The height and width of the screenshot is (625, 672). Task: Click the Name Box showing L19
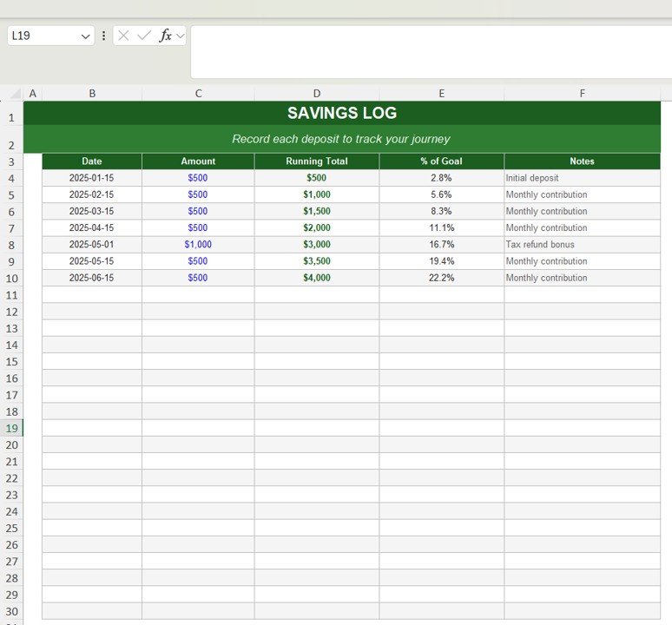(x=43, y=36)
